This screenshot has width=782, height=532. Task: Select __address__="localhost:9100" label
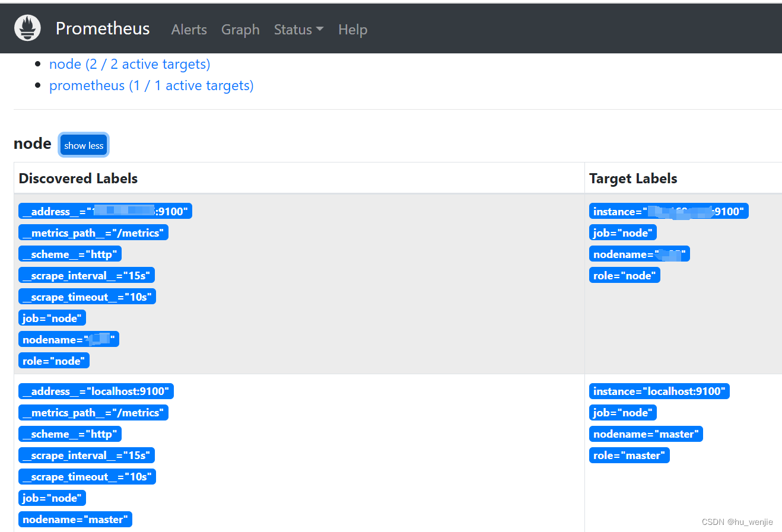tap(96, 391)
